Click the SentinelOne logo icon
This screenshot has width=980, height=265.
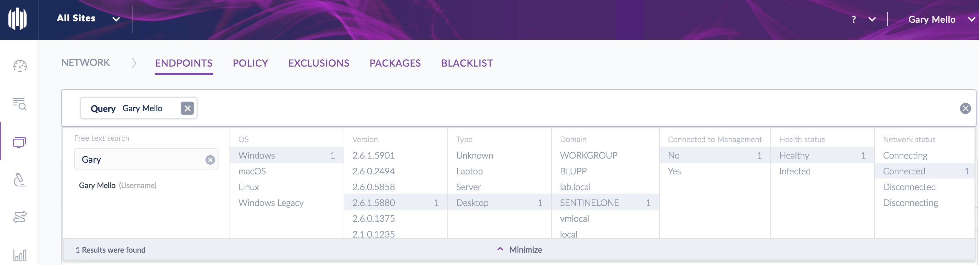18,19
